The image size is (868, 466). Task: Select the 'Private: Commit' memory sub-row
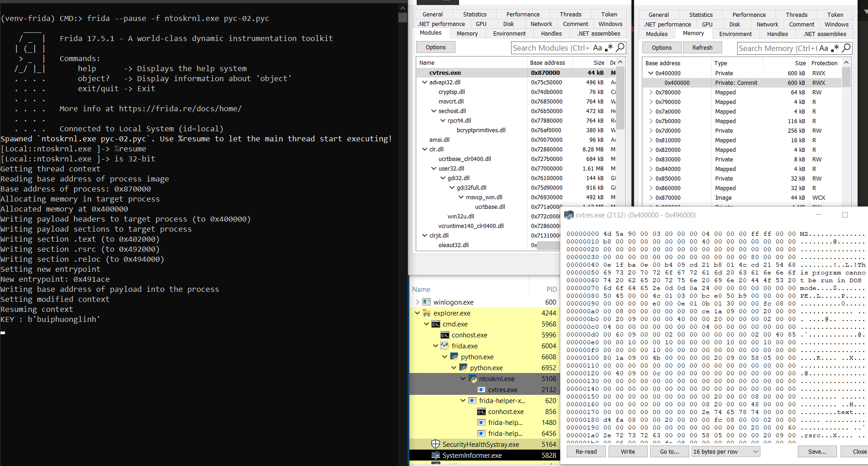click(742, 83)
